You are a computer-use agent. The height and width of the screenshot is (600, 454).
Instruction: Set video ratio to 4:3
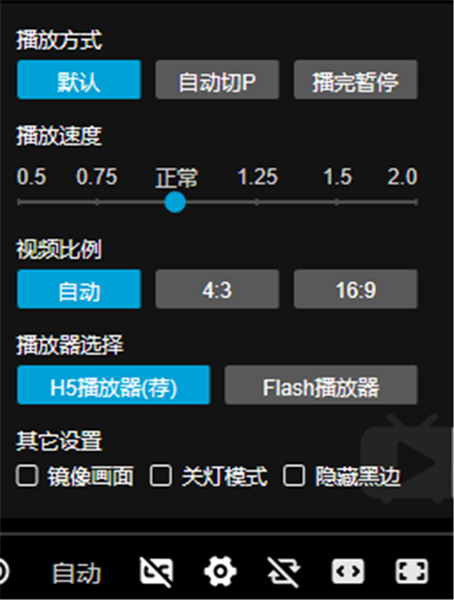[217, 289]
